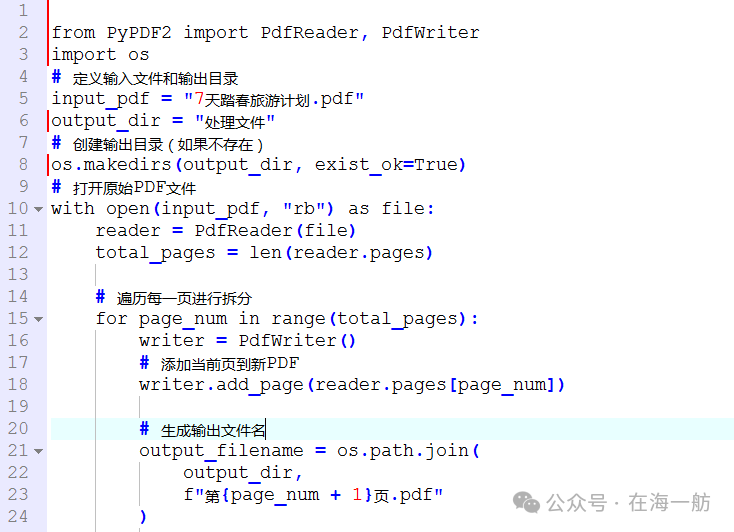Click line number 5 in the gutter
The image size is (734, 532).
click(x=24, y=99)
